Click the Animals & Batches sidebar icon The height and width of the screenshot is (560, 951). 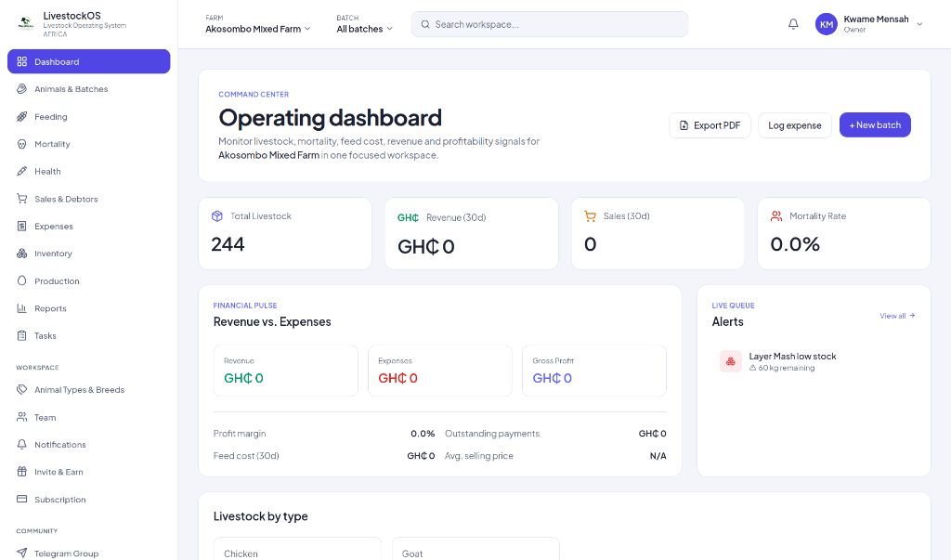22,88
